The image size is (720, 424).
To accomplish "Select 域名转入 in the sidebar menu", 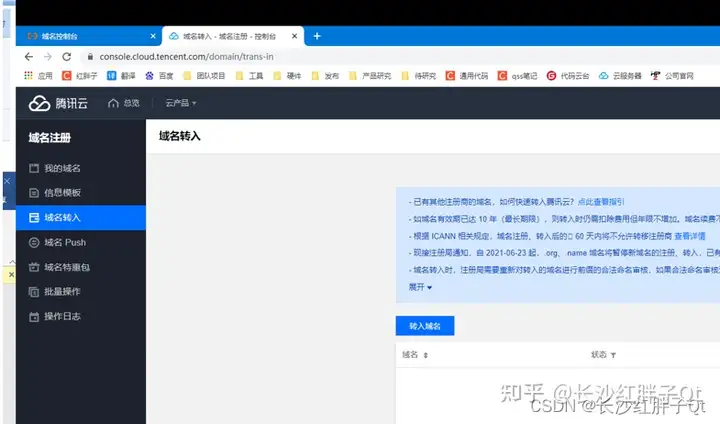I will coord(81,218).
